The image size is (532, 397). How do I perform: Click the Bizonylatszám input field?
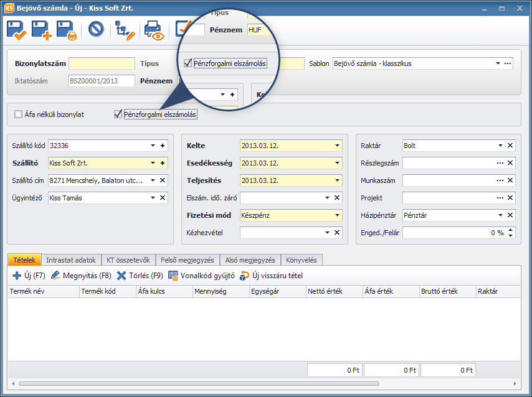(102, 63)
